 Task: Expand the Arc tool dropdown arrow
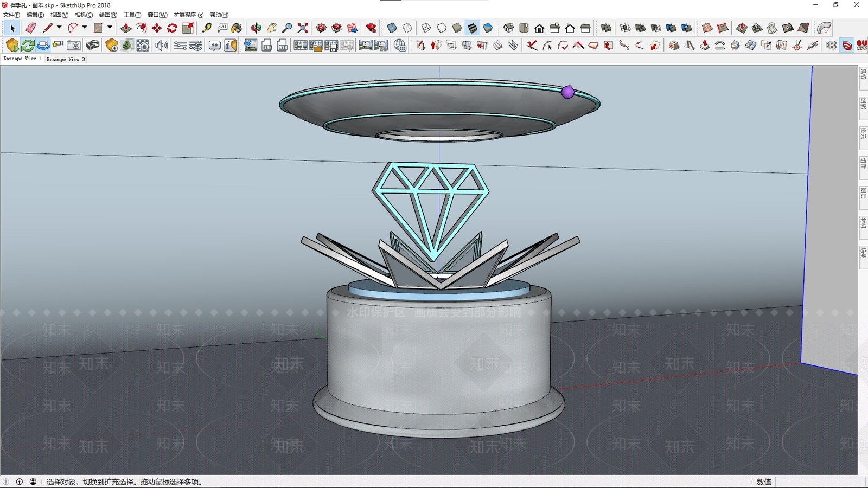[84, 28]
